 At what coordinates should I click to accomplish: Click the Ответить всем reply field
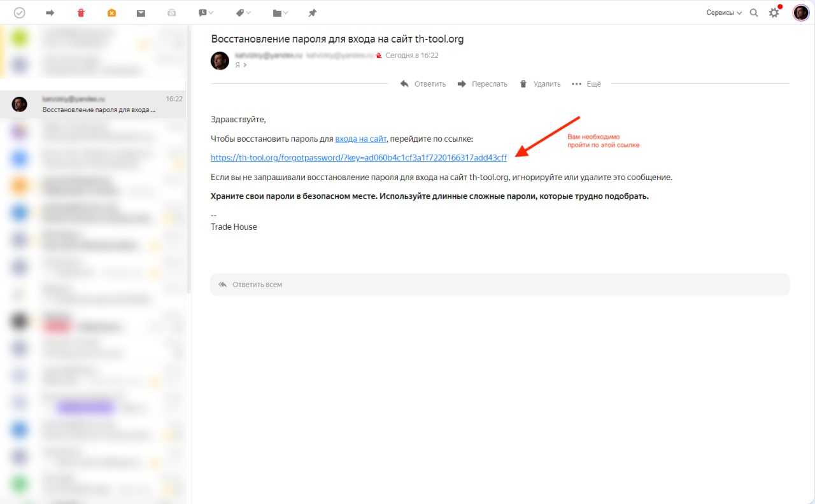click(x=500, y=284)
